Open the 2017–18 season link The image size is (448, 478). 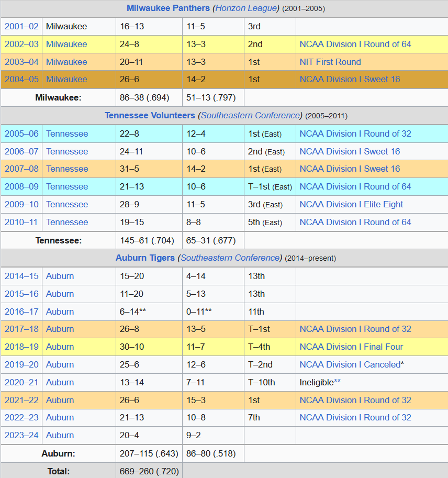[21, 329]
